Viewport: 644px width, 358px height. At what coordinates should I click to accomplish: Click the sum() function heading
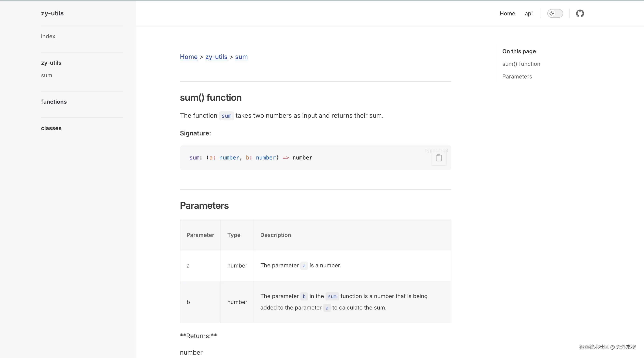click(x=211, y=98)
